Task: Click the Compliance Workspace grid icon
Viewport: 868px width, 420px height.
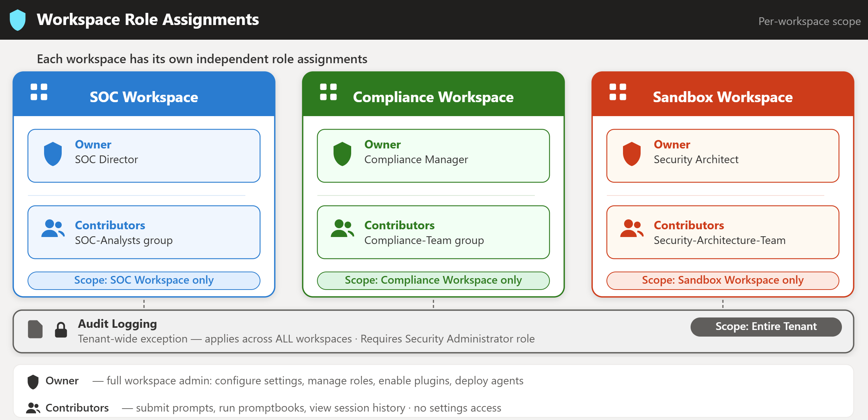Action: click(x=328, y=92)
